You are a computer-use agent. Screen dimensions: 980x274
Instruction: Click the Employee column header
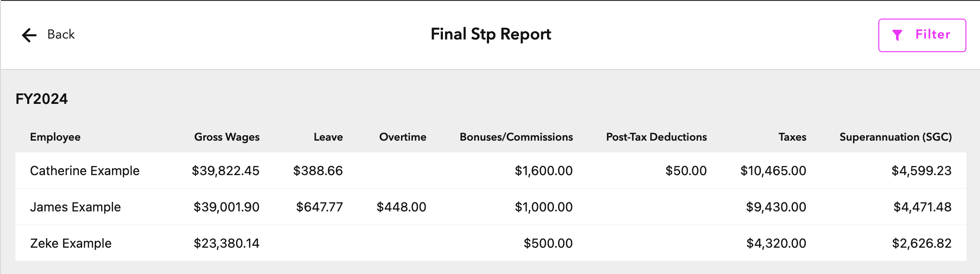(x=55, y=137)
